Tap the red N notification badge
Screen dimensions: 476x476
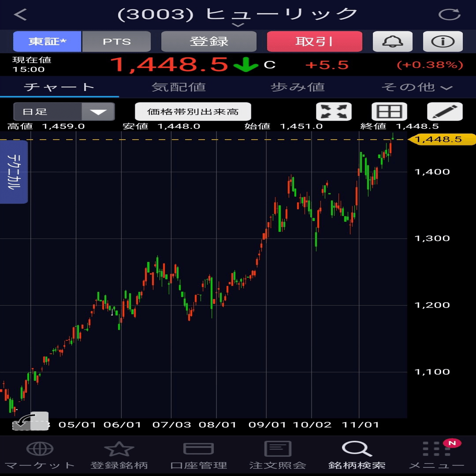click(452, 443)
